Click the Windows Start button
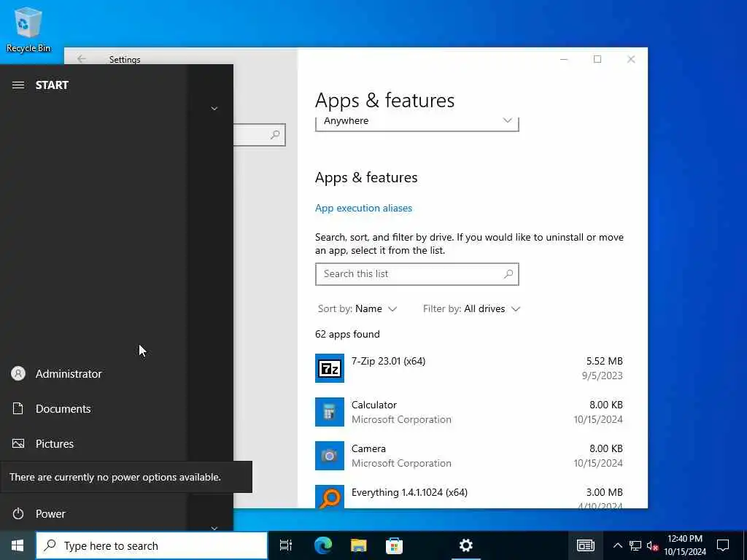 18,545
